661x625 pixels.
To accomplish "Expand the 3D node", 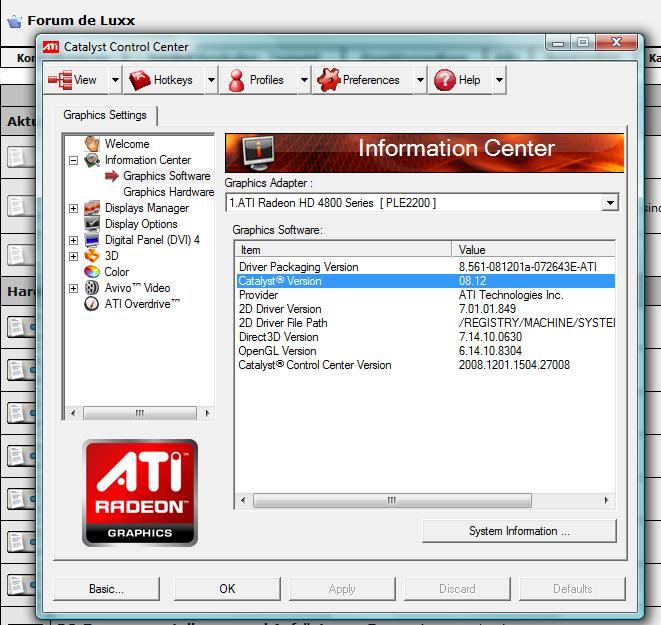I will (x=73, y=256).
